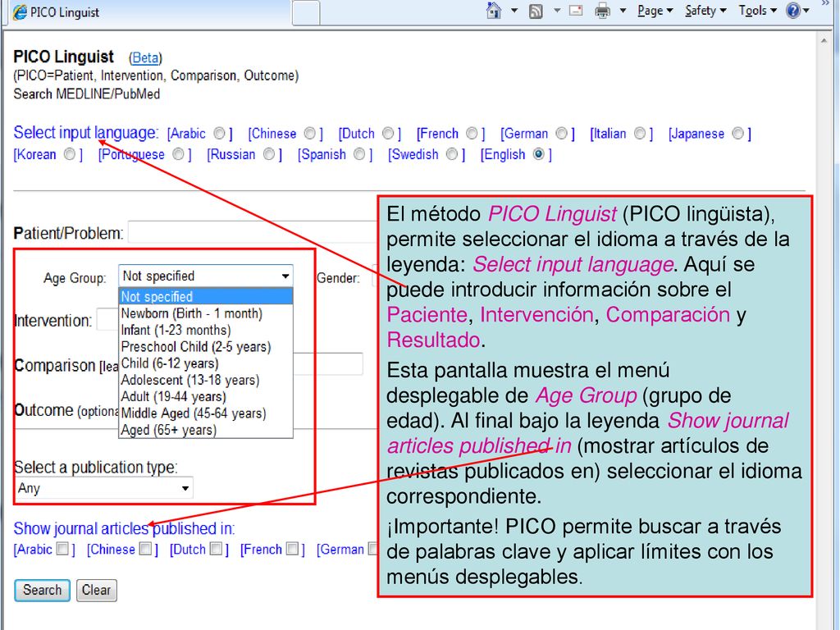840x630 pixels.
Task: Choose Middle Aged (45-64 years) option
Action: click(x=206, y=413)
